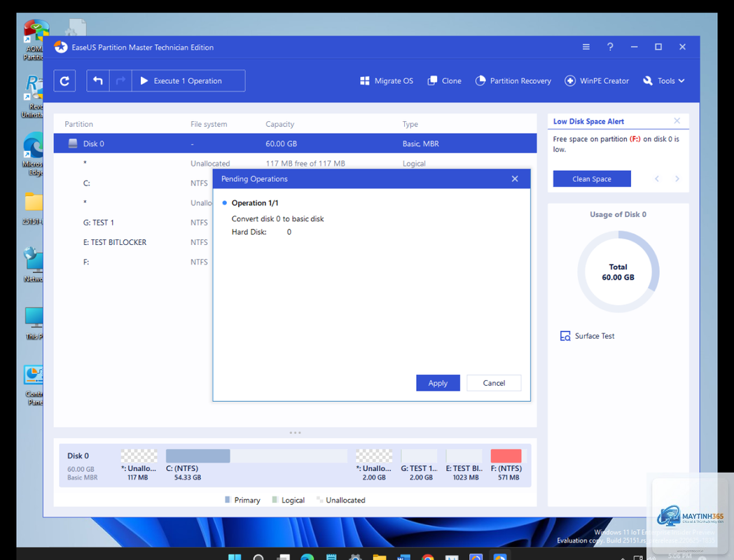Open Surface Test

(588, 336)
